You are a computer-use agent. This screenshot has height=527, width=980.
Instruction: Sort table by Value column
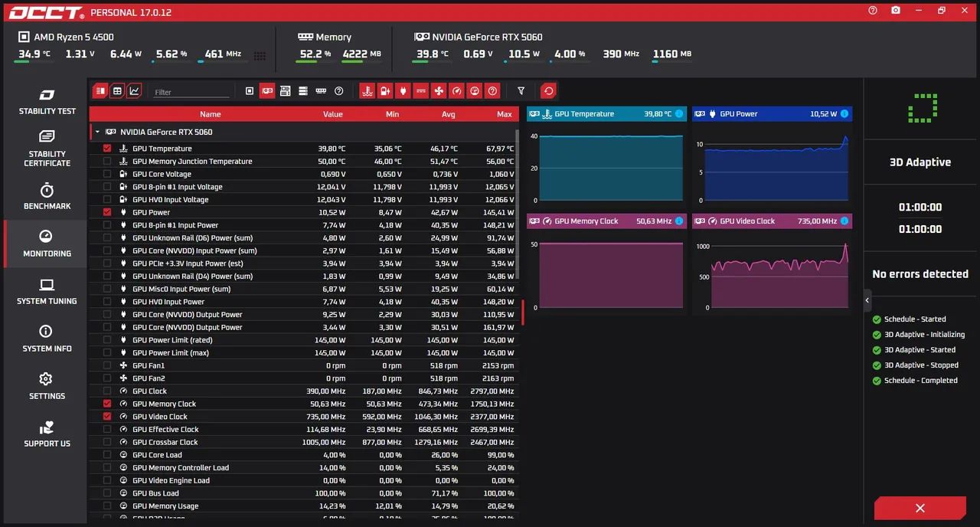[x=333, y=114]
